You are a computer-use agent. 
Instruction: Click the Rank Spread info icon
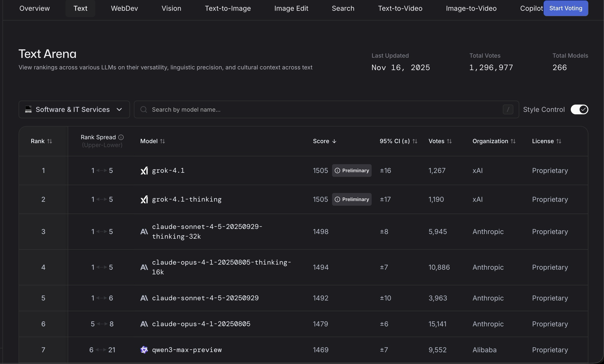[x=121, y=137]
